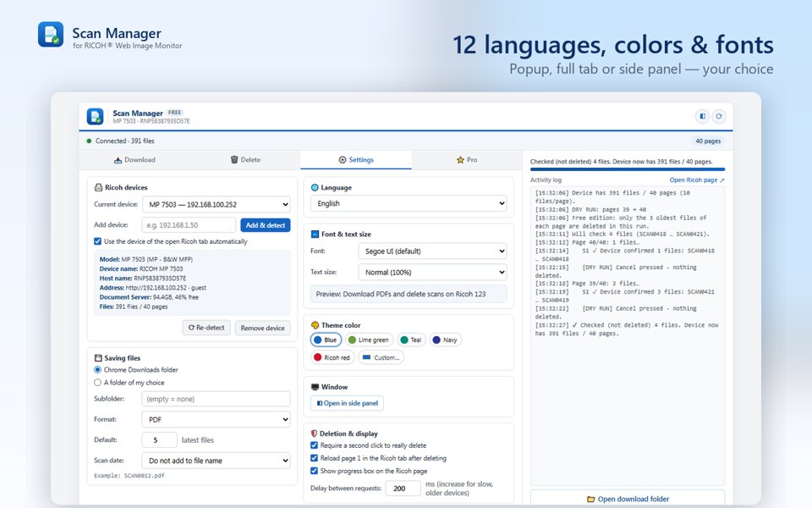Expand the Text size dropdown

pyautogui.click(x=432, y=272)
